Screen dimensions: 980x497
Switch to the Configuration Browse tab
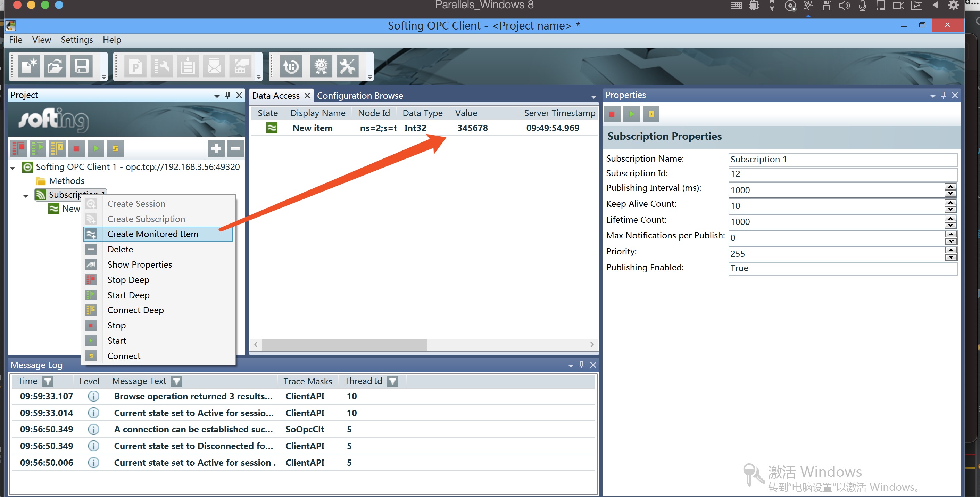360,96
